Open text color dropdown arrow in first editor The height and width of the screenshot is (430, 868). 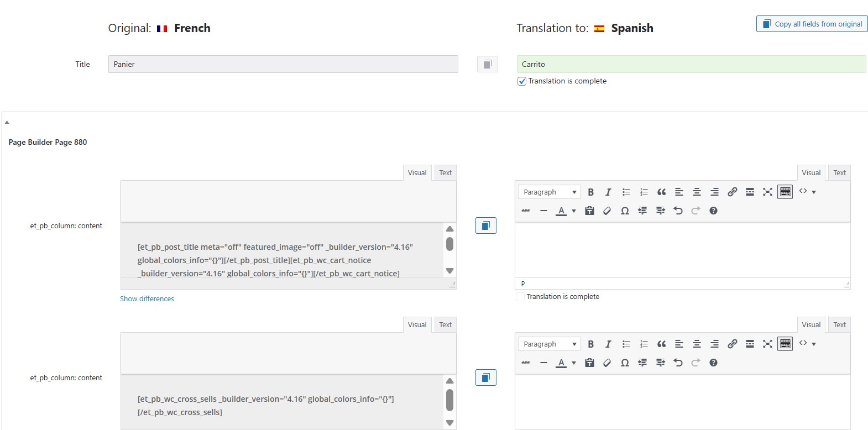tap(574, 211)
